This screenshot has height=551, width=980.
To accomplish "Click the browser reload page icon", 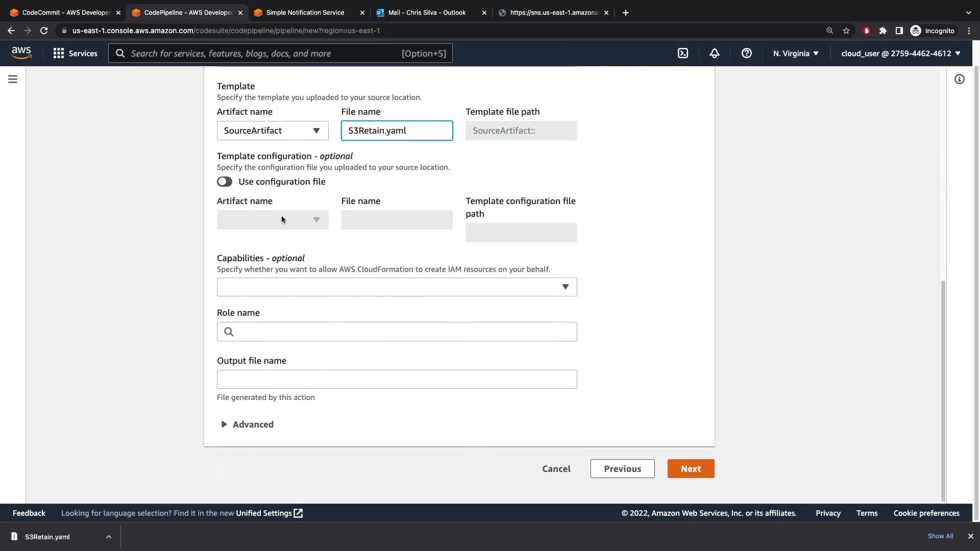I will [44, 31].
